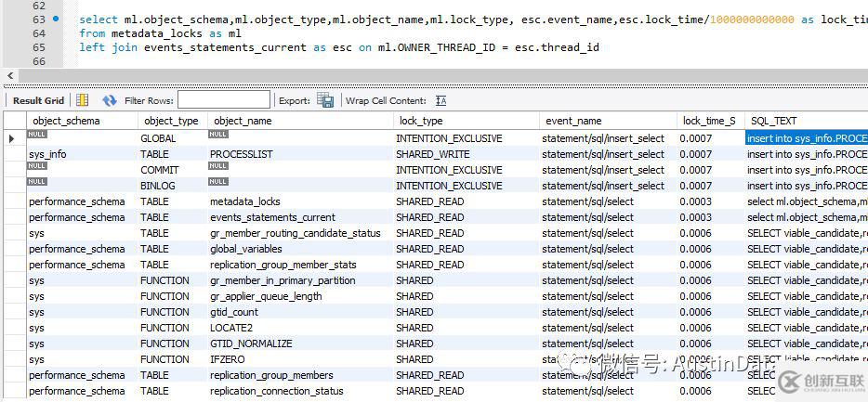Select the sys_info schema cell
The height and width of the screenshot is (402, 868).
pos(82,154)
